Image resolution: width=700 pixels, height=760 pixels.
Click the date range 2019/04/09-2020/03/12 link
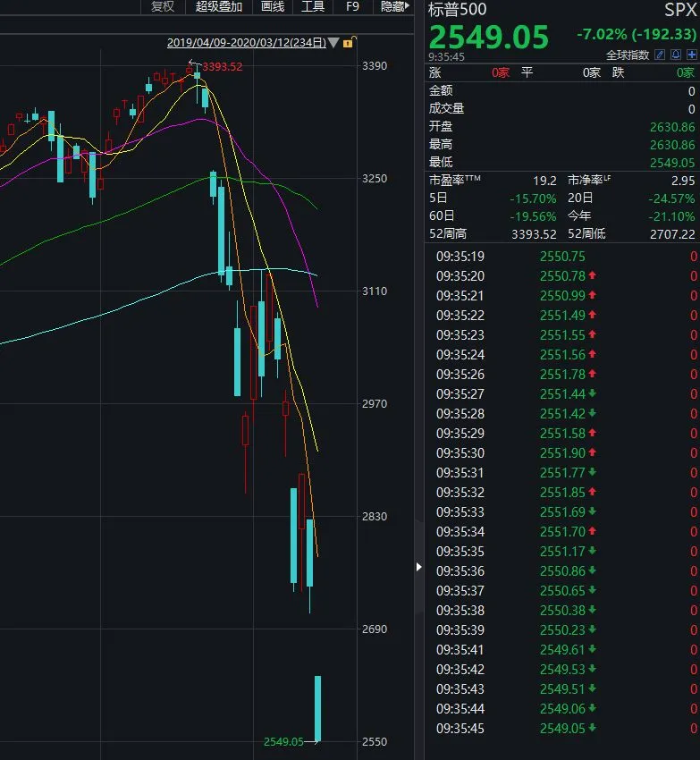click(246, 43)
